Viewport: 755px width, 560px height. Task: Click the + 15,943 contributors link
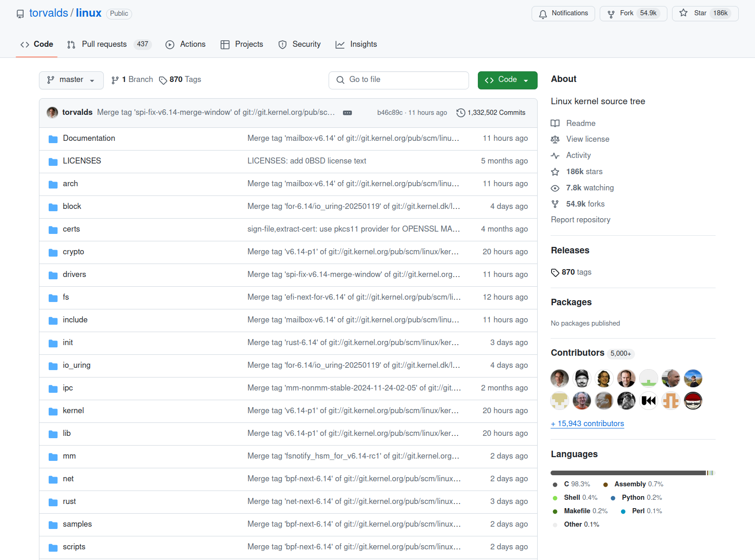pyautogui.click(x=587, y=423)
